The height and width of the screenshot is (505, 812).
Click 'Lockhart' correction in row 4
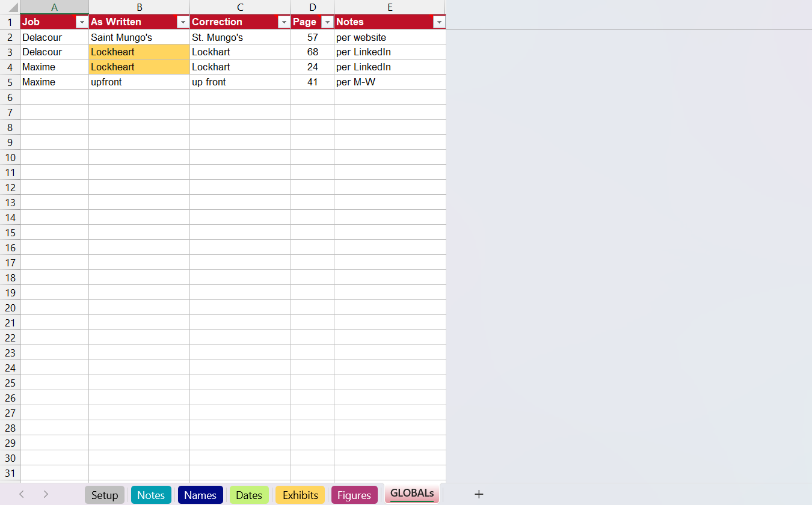(x=240, y=67)
